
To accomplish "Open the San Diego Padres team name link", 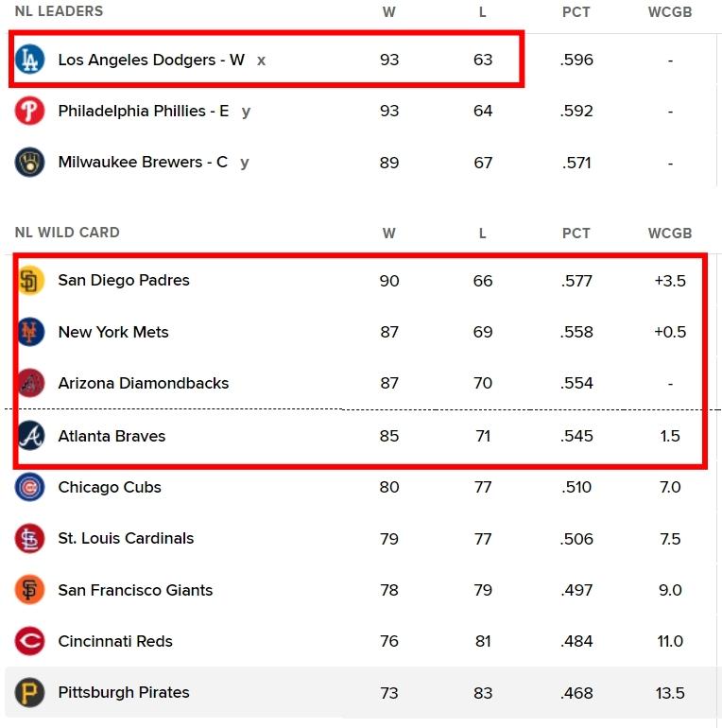I will click(x=124, y=280).
